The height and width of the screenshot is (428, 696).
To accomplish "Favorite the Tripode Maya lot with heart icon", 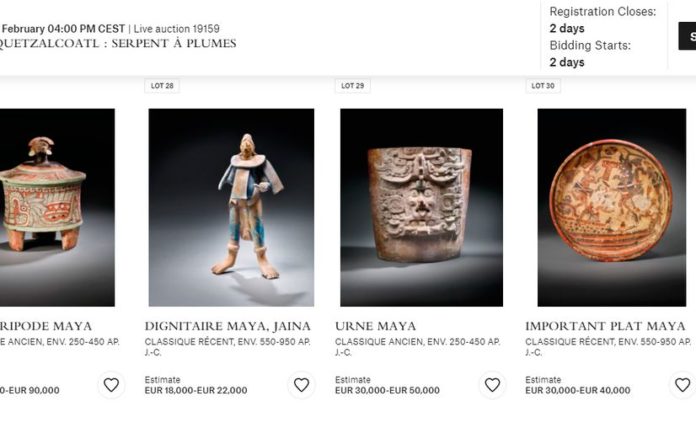I will (111, 384).
